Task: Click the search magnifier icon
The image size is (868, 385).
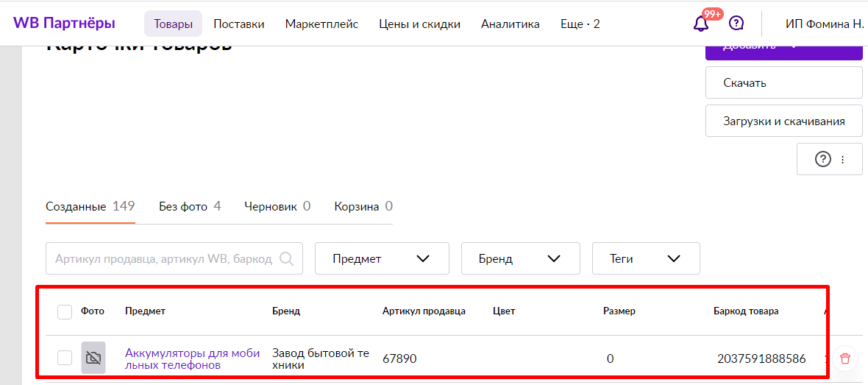Action: (287, 258)
